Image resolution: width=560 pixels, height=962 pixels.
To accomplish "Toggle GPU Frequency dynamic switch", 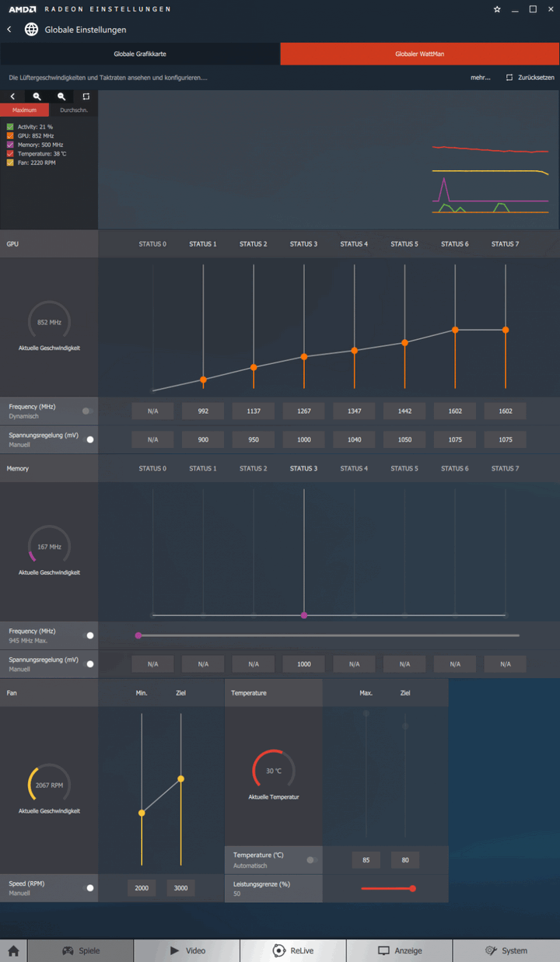I will pos(87,411).
